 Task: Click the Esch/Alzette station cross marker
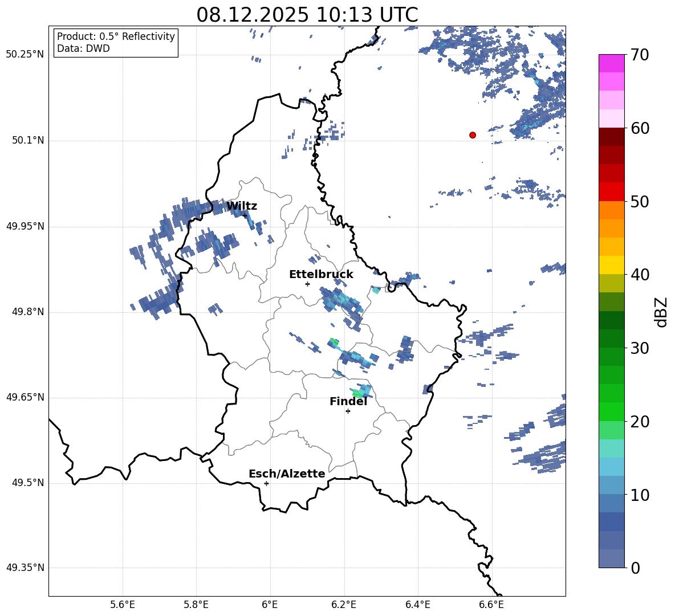266,483
